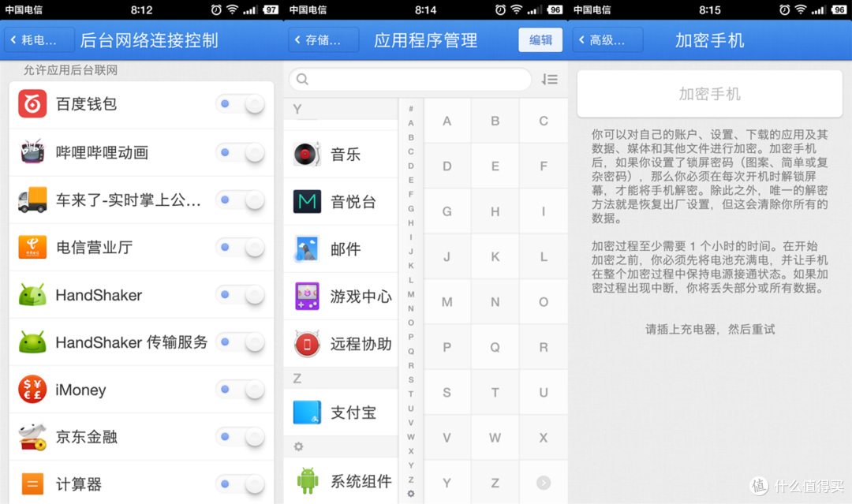The image size is (852, 504).
Task: Toggle background network for 京东金融
Action: tap(240, 437)
